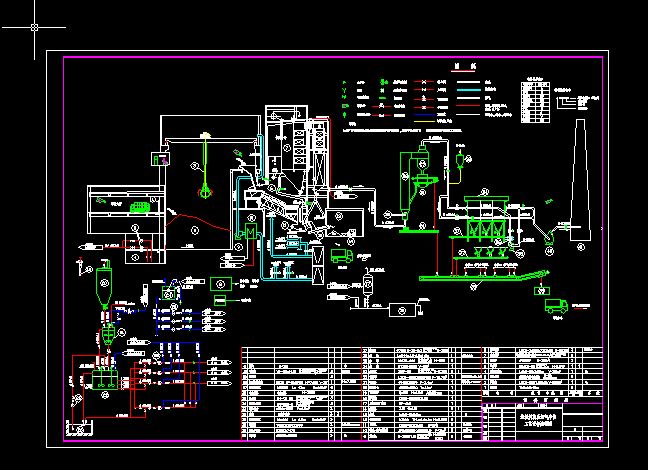Select the tall chimney stack outline
Screen dimensions: 648x470
click(580, 179)
